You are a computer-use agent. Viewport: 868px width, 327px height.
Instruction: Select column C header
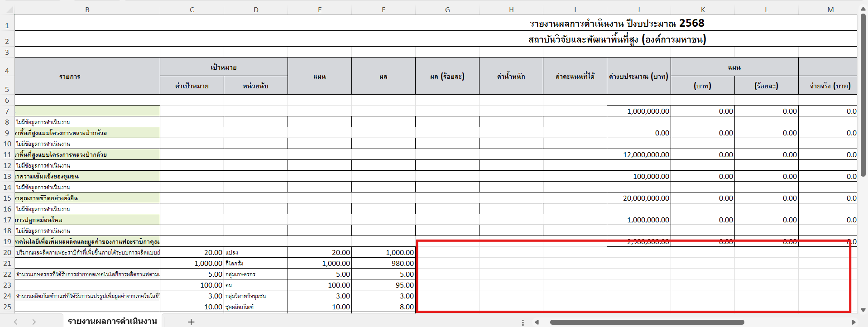[192, 10]
